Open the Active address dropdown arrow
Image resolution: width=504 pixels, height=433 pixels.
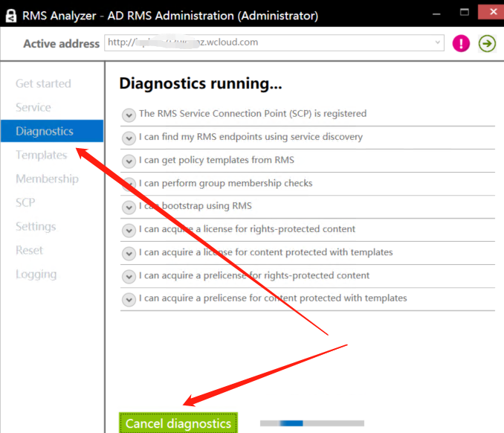437,42
